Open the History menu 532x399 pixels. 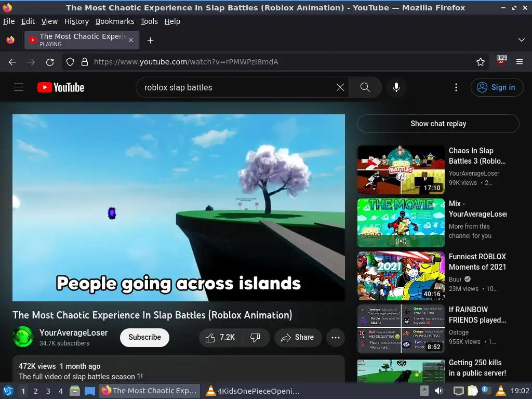(x=76, y=21)
